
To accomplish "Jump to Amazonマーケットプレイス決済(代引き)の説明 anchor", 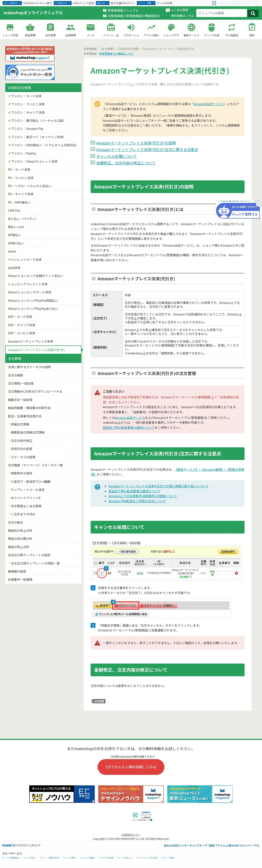I will tap(136, 143).
